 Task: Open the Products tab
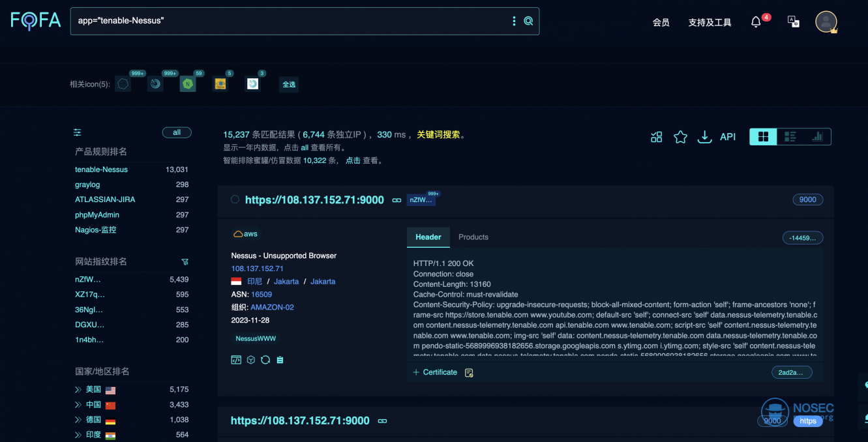[473, 237]
